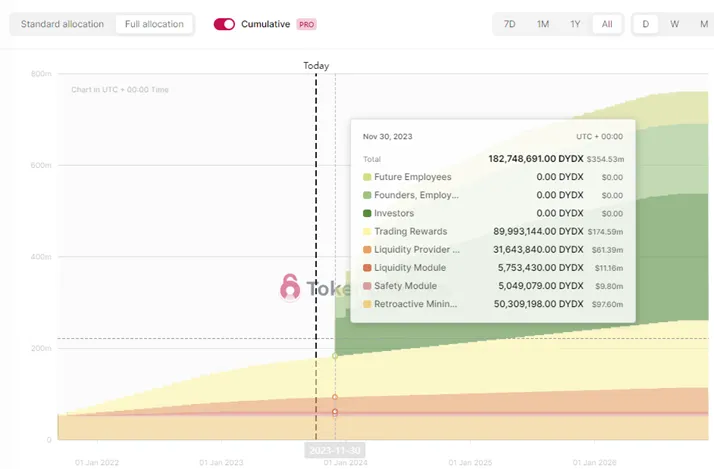Click the UTC + 00:00 label in tooltip

coord(599,137)
